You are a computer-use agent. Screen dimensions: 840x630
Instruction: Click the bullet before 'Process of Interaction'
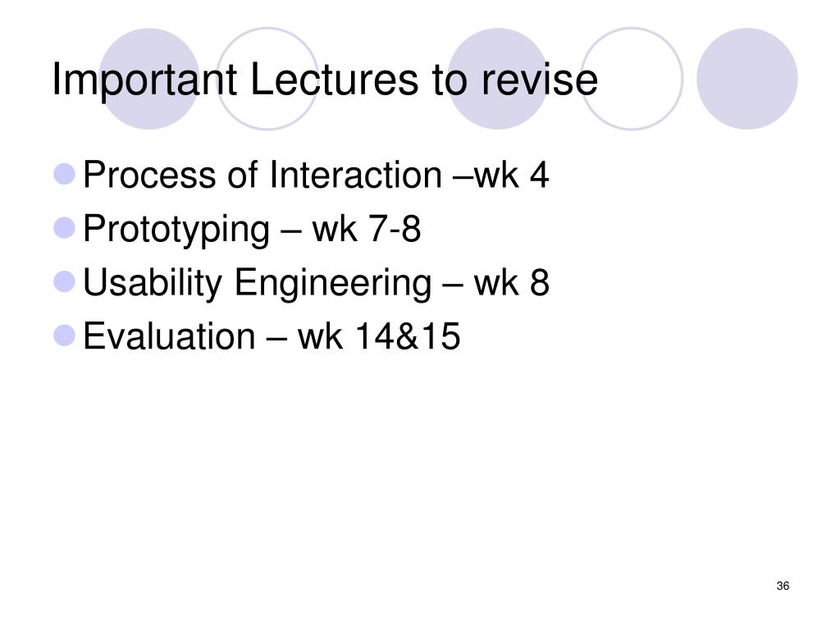[65, 174]
